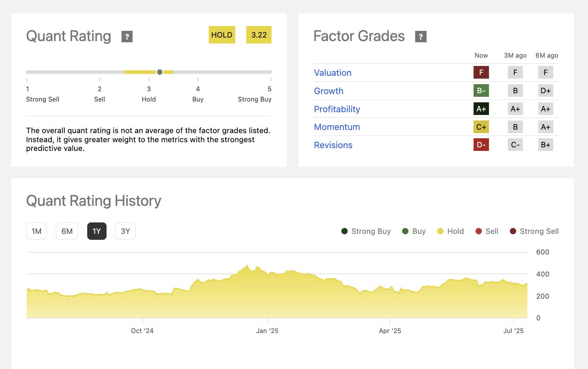
Task: Click the Factor Grades help question-mark icon
Action: click(421, 37)
